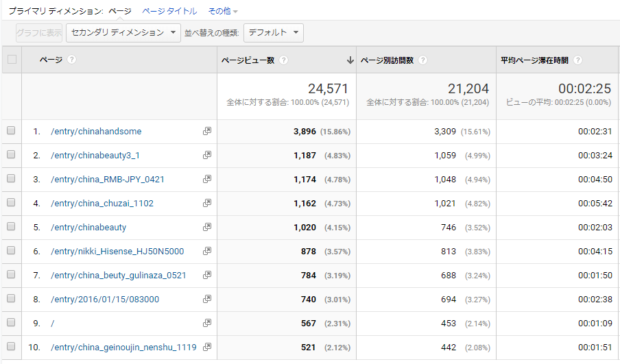Show help for ページ別訪問数 column
Viewport: 620px width, 364px height.
pos(422,60)
